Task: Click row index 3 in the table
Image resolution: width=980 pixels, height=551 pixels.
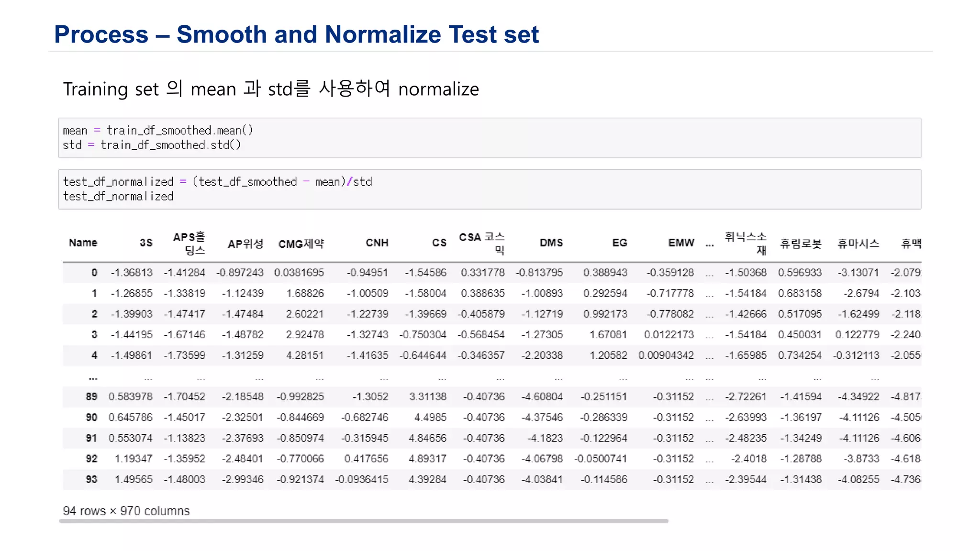Action: pos(94,335)
